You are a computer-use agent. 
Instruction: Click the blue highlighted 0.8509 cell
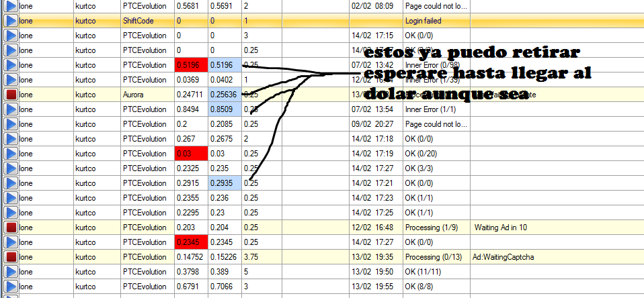(x=225, y=109)
